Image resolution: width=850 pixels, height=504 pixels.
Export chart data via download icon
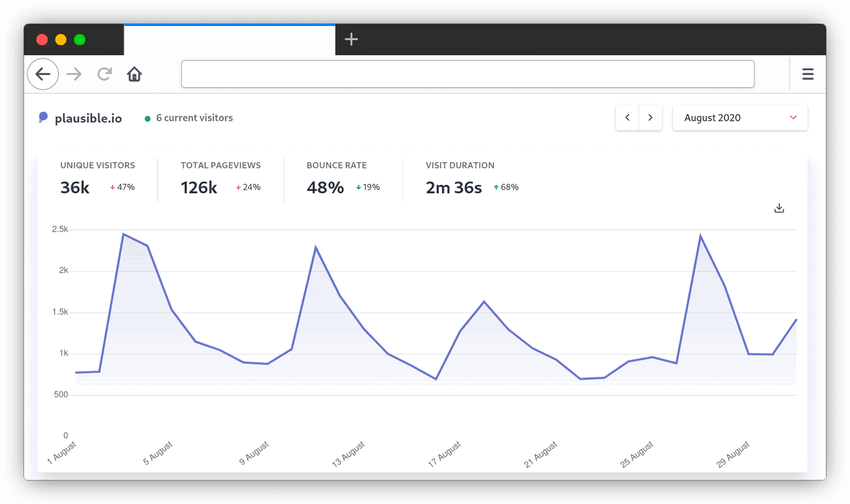pyautogui.click(x=779, y=208)
